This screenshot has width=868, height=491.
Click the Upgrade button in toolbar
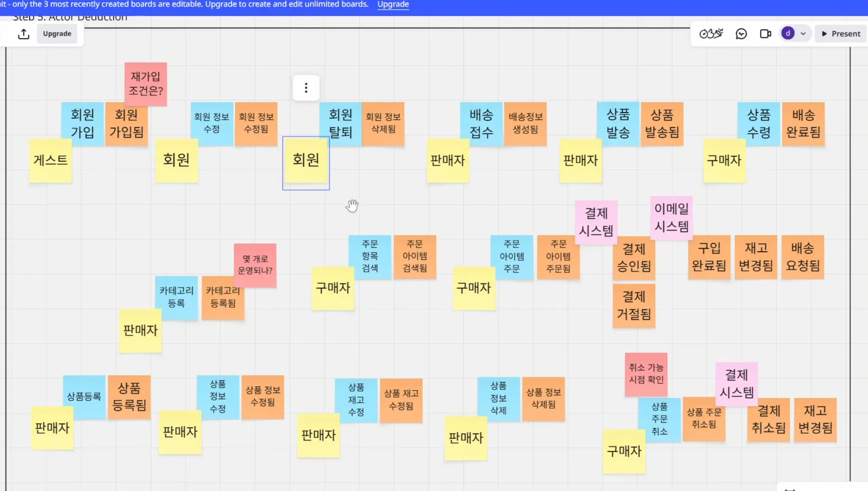coord(57,34)
